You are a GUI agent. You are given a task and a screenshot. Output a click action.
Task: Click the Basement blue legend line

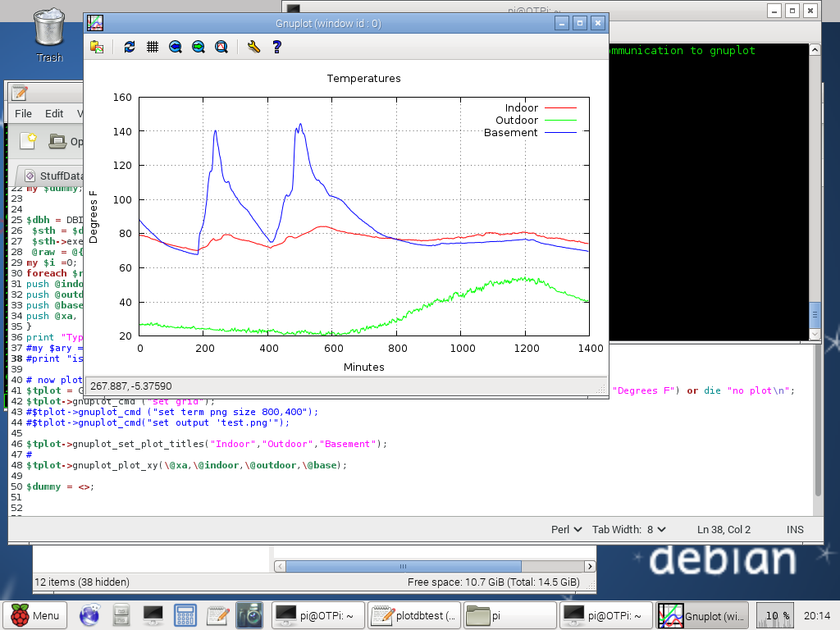click(560, 133)
